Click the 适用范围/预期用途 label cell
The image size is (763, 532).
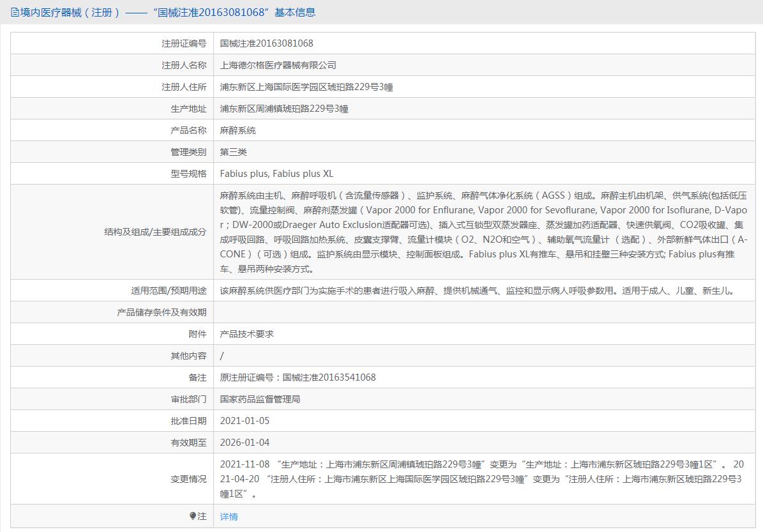pyautogui.click(x=112, y=291)
